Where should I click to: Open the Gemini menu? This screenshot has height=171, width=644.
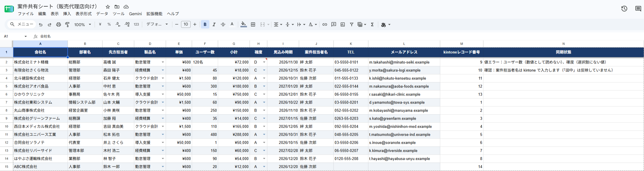click(x=135, y=14)
